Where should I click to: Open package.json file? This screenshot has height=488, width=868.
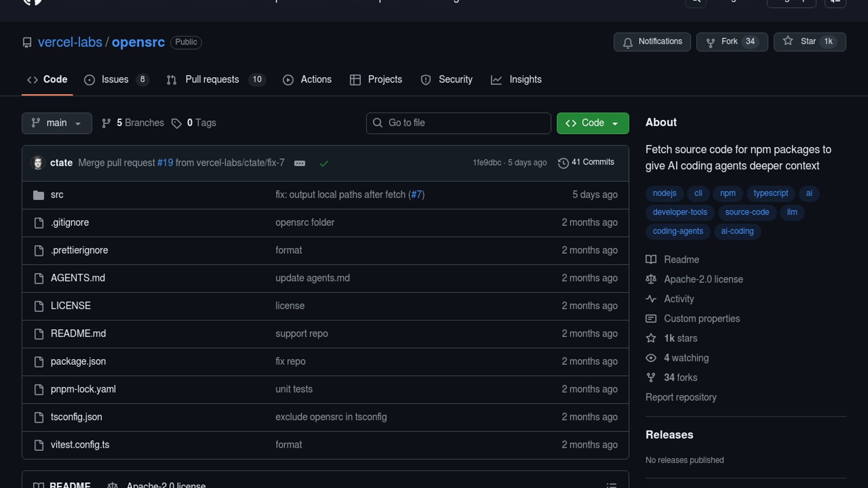click(78, 361)
